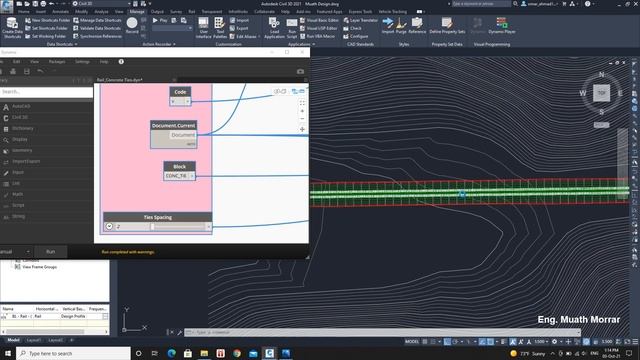Viewport: 640px width, 360px height.
Task: Select Rail_Concrete Ties.dyn workspace tab
Action: point(120,80)
